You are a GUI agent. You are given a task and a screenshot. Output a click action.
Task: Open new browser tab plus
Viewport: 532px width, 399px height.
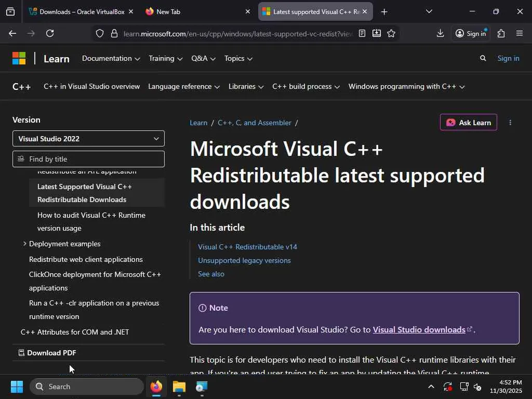click(x=384, y=12)
